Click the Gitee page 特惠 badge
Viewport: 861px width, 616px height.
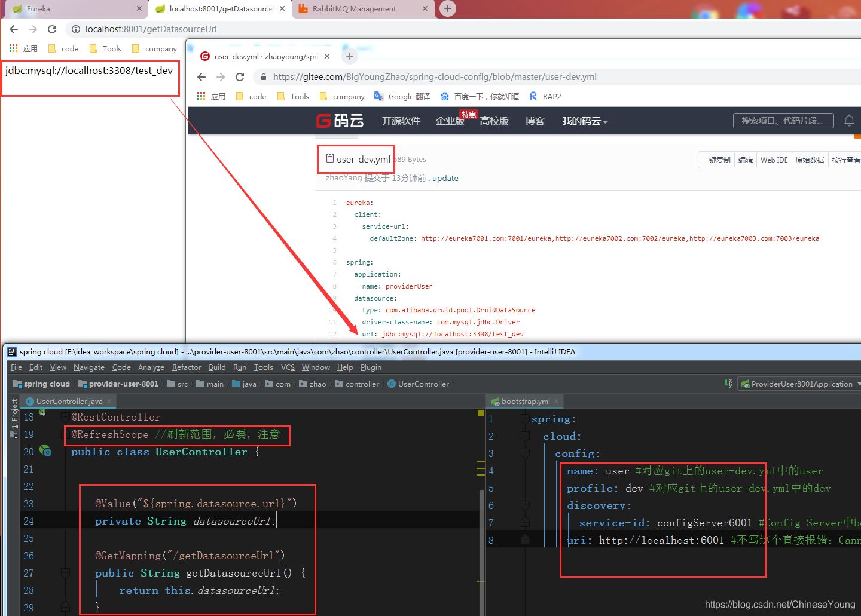468,115
